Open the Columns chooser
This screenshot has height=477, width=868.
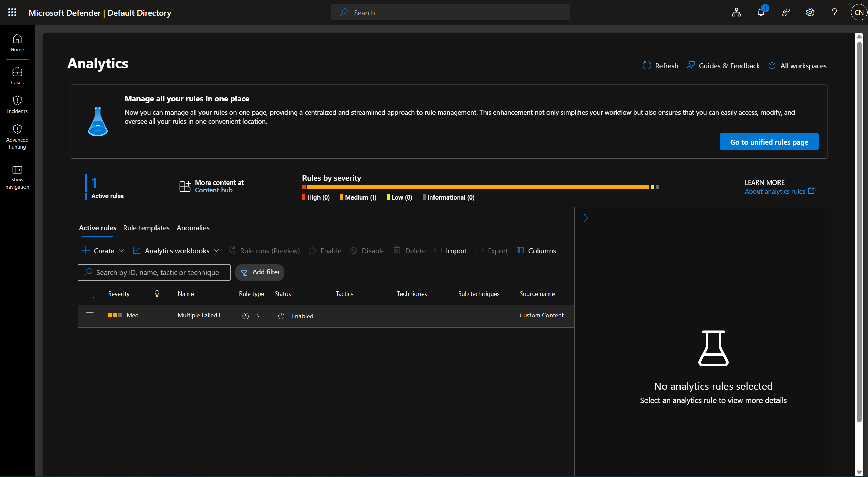tap(536, 251)
